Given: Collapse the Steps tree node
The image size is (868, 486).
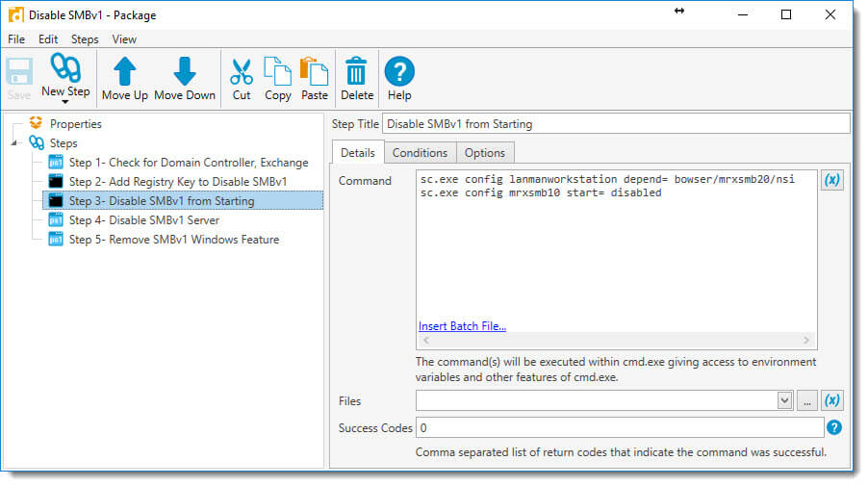Looking at the screenshot, I should click(x=13, y=143).
